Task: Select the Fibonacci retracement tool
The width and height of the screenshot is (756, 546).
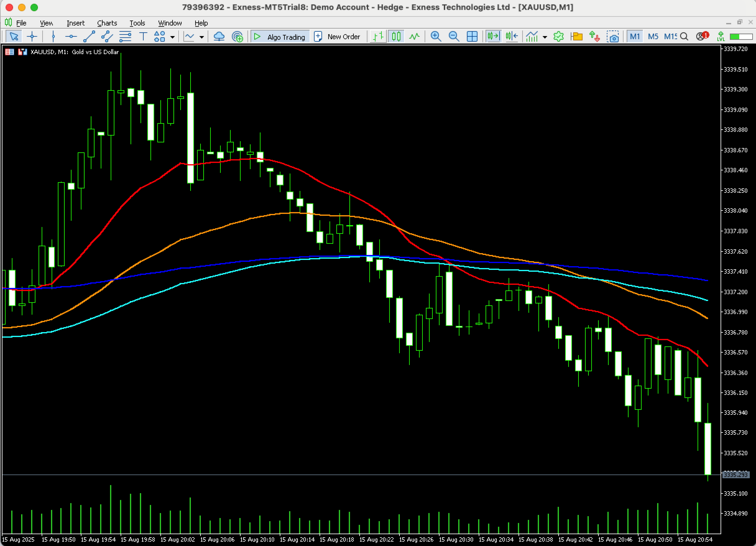Action: (x=125, y=37)
